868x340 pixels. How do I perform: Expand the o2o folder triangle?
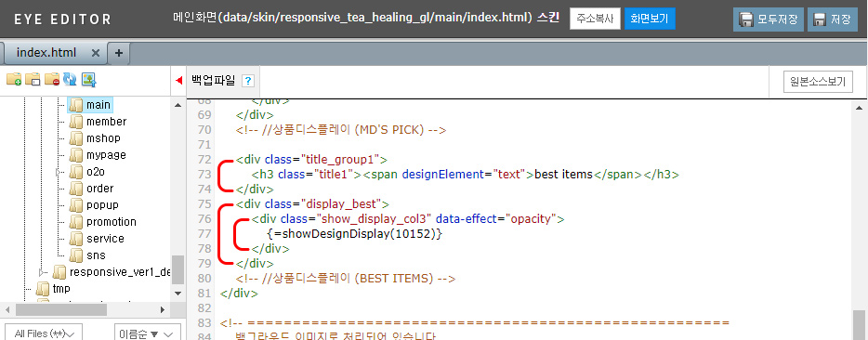59,172
